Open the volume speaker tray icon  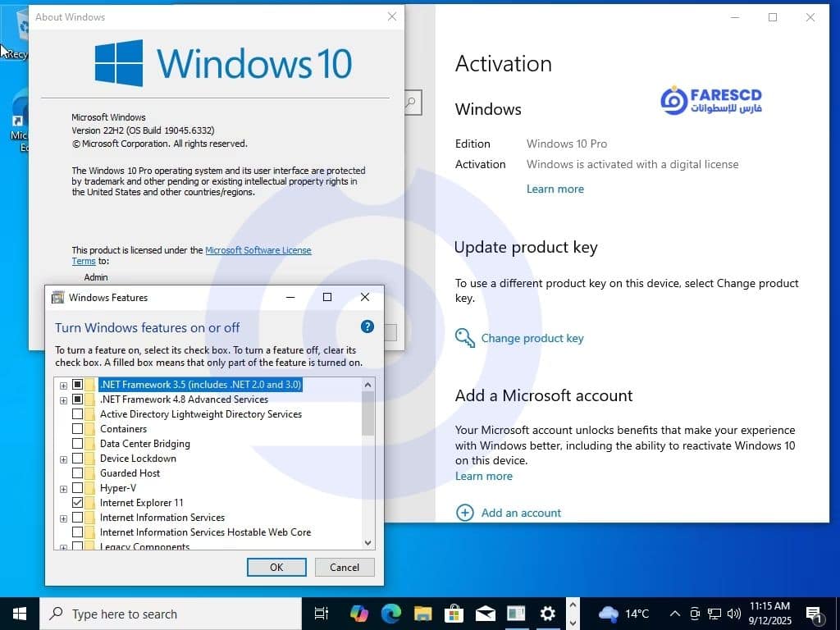734,614
